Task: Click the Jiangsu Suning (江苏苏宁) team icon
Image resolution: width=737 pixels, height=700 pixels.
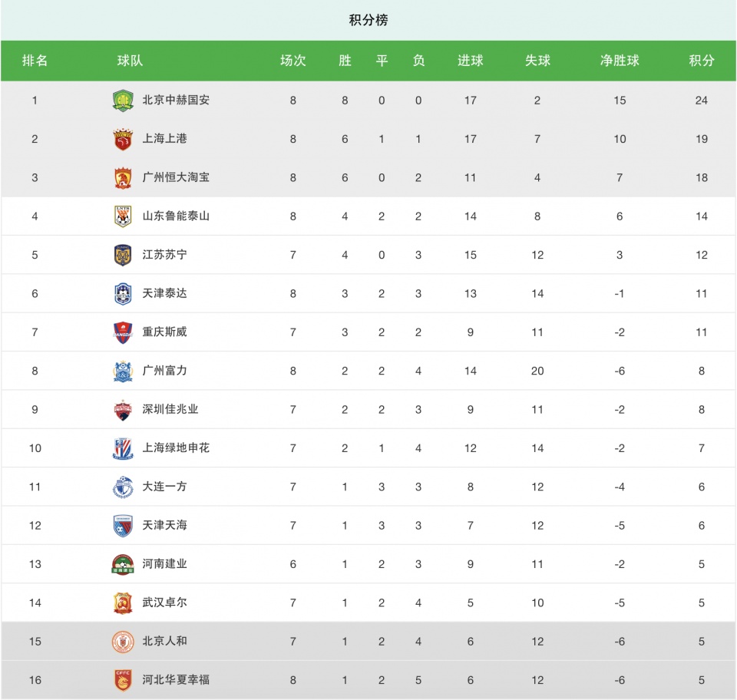Action: tap(123, 255)
